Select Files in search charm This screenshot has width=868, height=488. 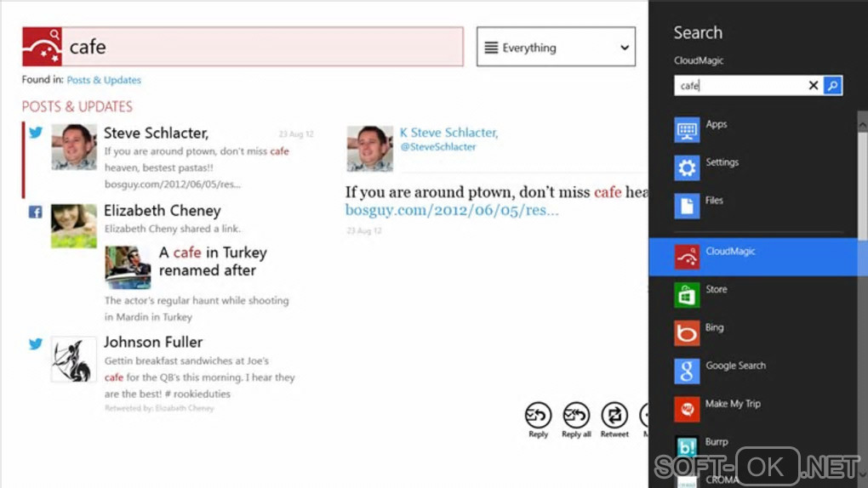tap(755, 206)
